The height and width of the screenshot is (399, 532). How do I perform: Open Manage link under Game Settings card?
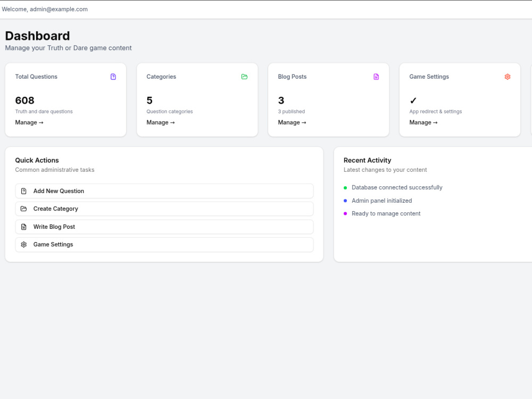click(423, 122)
